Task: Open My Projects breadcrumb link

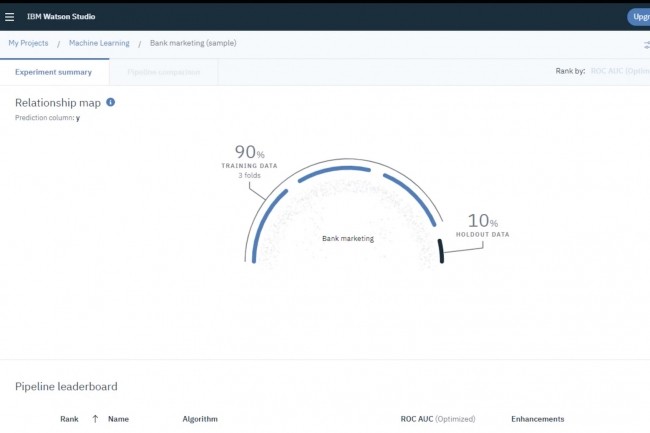Action: (x=28, y=43)
